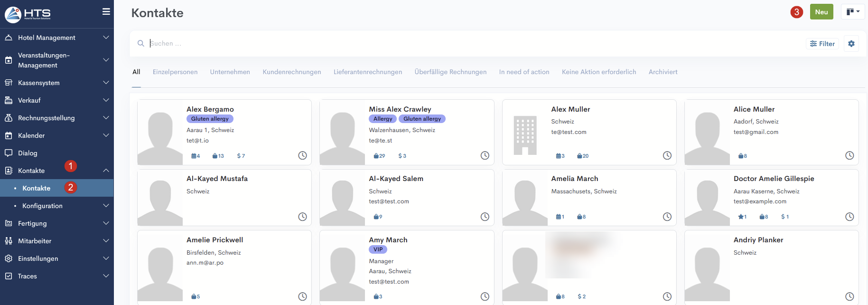Screen dimensions: 868x305
Task: Click the activity clock on Alex Muller card
Action: 667,155
